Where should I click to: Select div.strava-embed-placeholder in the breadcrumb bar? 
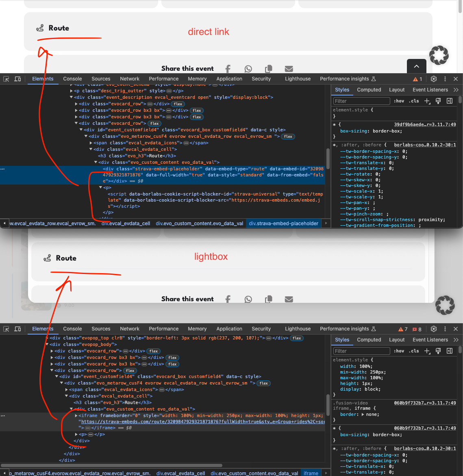[283, 223]
